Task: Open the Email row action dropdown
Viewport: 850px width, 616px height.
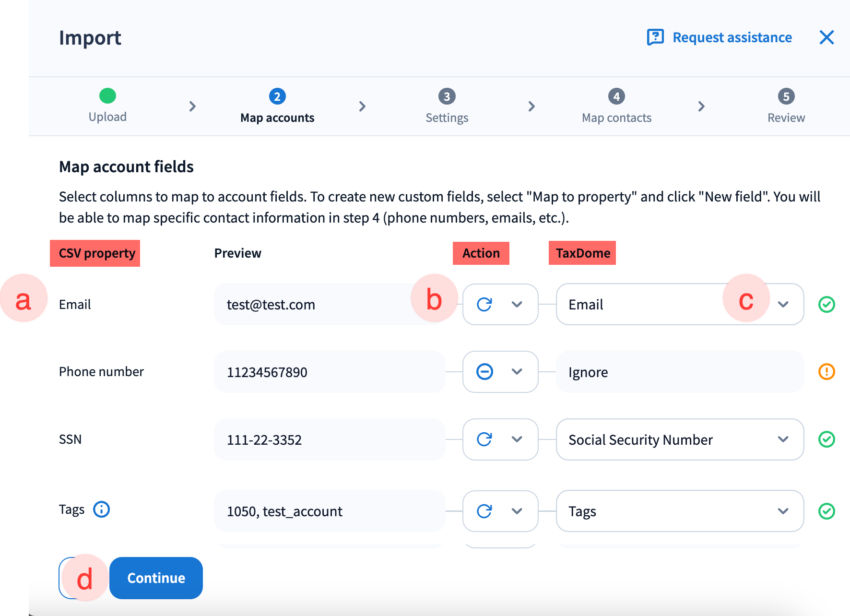Action: coord(516,305)
